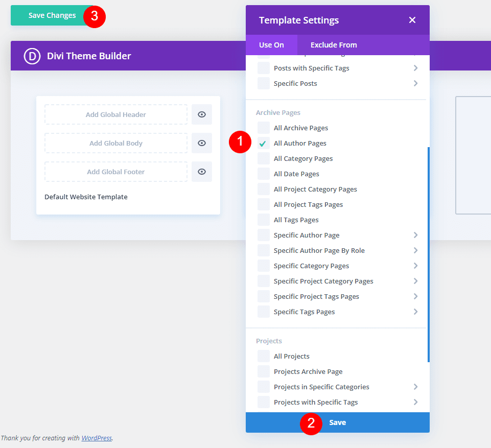Image resolution: width=491 pixels, height=448 pixels.
Task: Click Add Global Header area
Action: (116, 114)
